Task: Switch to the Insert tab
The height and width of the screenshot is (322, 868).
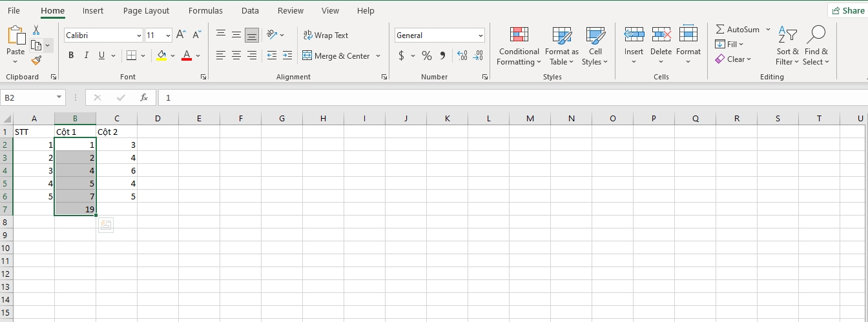Action: tap(93, 10)
